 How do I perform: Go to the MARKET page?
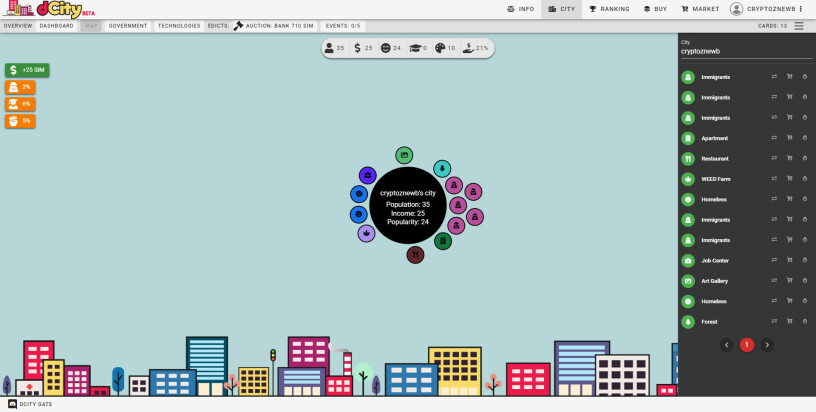[x=700, y=9]
